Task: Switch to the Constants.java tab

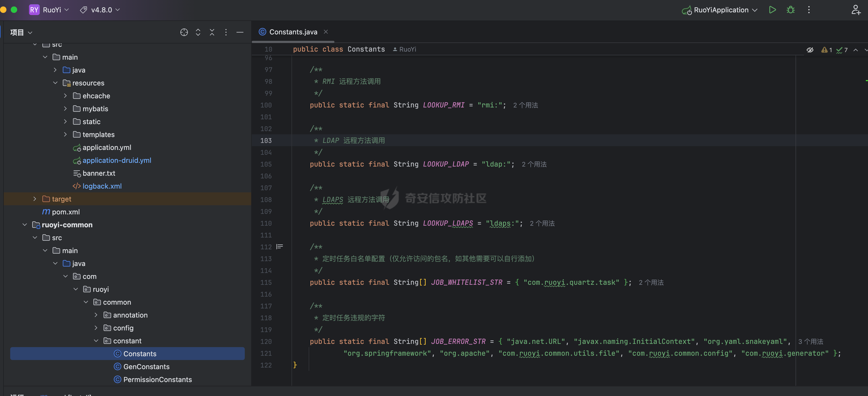Action: click(x=293, y=32)
